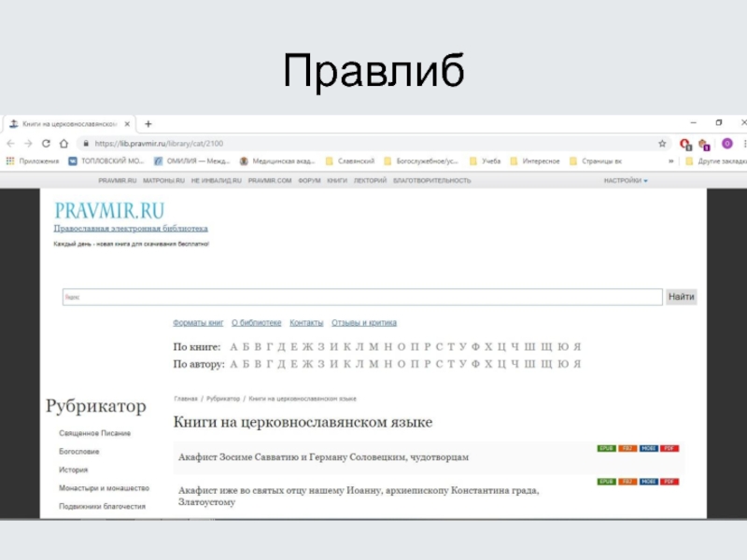747x560 pixels.
Task: Select letter Я in the По книге row
Action: [577, 347]
